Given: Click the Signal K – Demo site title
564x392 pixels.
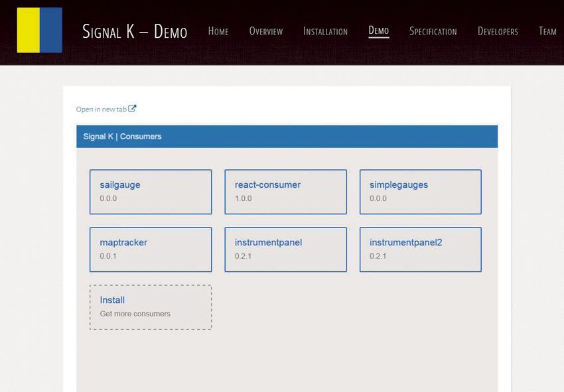Looking at the screenshot, I should [135, 31].
